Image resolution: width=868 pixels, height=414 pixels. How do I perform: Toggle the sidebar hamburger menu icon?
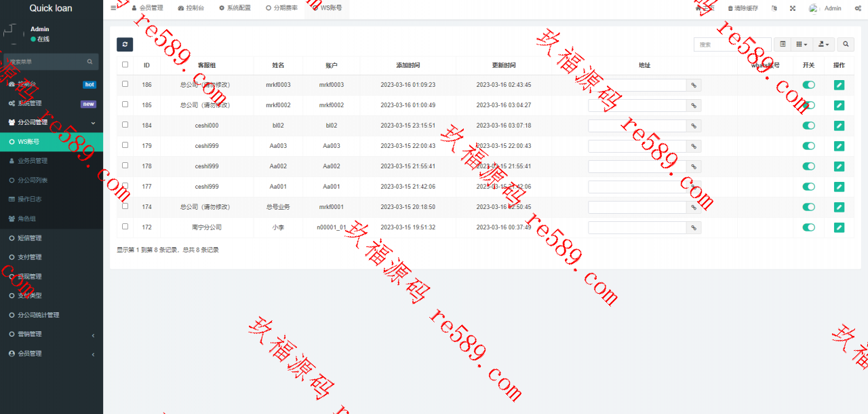tap(113, 8)
